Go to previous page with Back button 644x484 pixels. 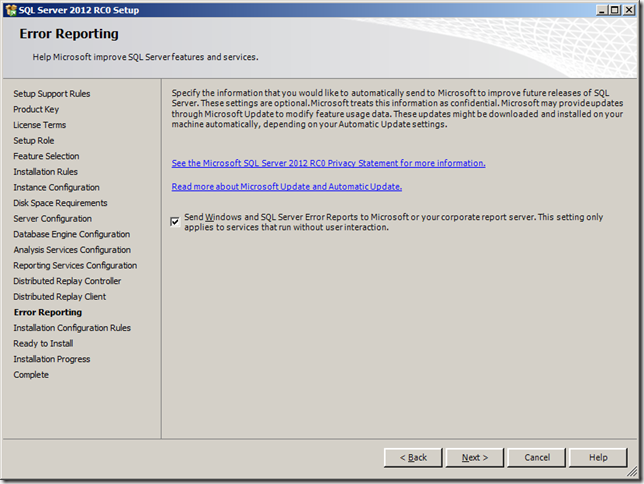(413, 457)
